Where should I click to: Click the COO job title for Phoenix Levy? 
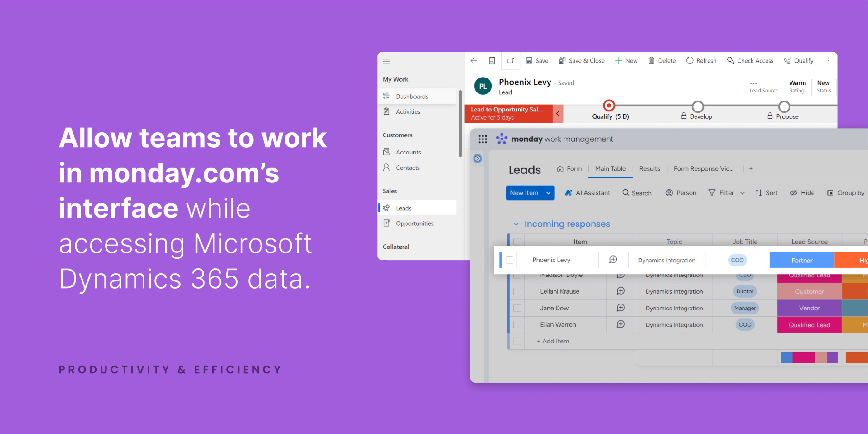[x=737, y=260]
